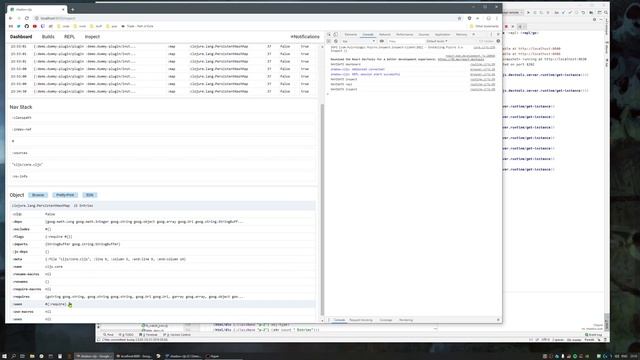Screen dimensions: 640x360
Task: Switch to DevTools Sources tab
Action: [x=424, y=35]
